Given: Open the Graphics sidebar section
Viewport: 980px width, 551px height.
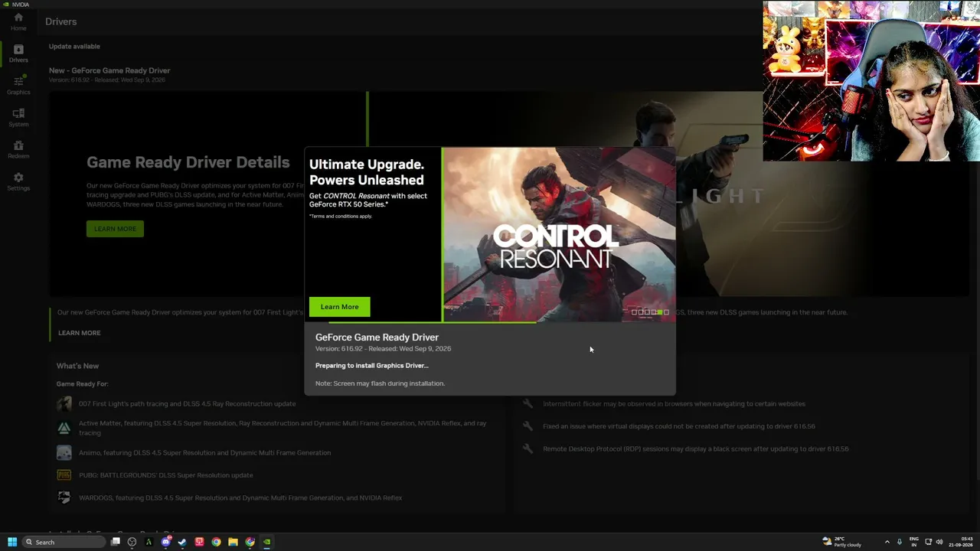Looking at the screenshot, I should [x=18, y=85].
